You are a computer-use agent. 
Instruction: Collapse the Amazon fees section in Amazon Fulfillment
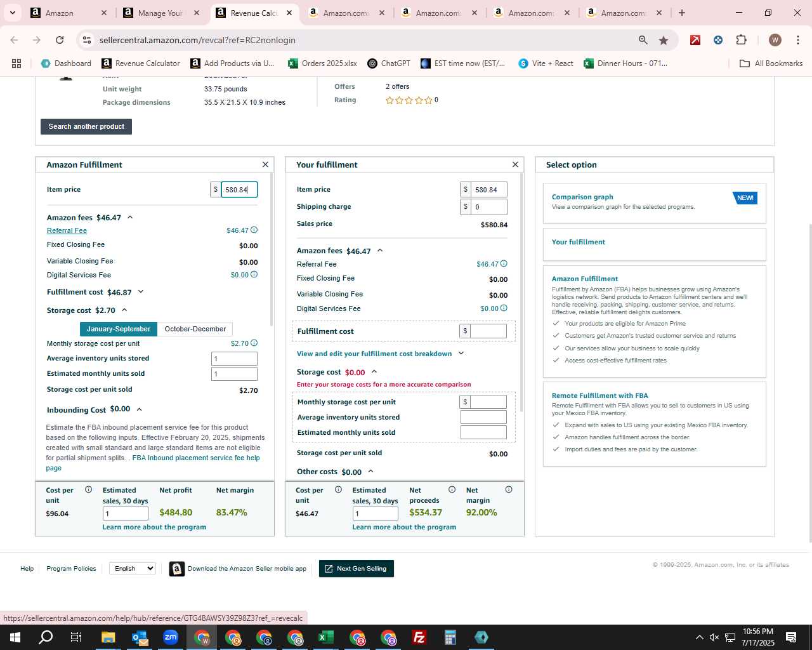[130, 218]
